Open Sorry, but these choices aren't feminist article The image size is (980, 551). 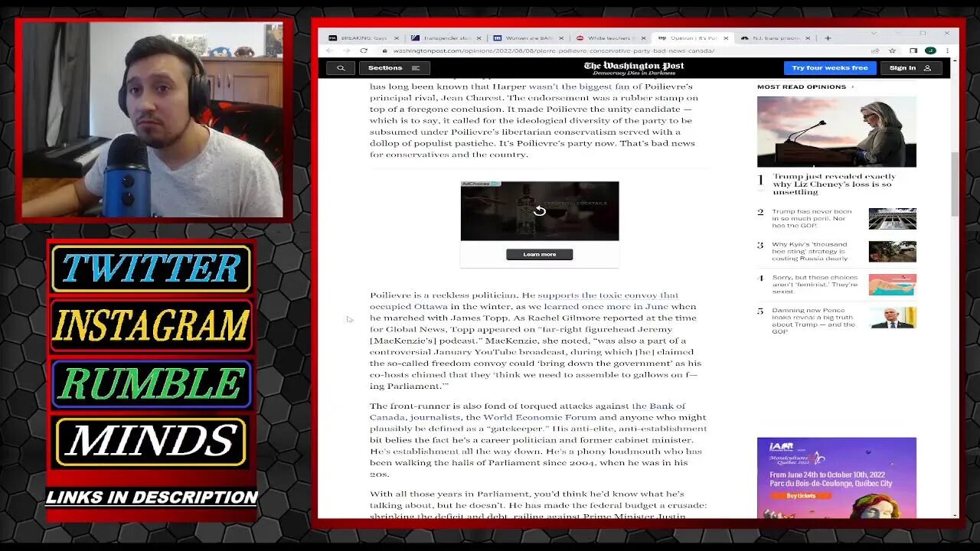(x=815, y=284)
